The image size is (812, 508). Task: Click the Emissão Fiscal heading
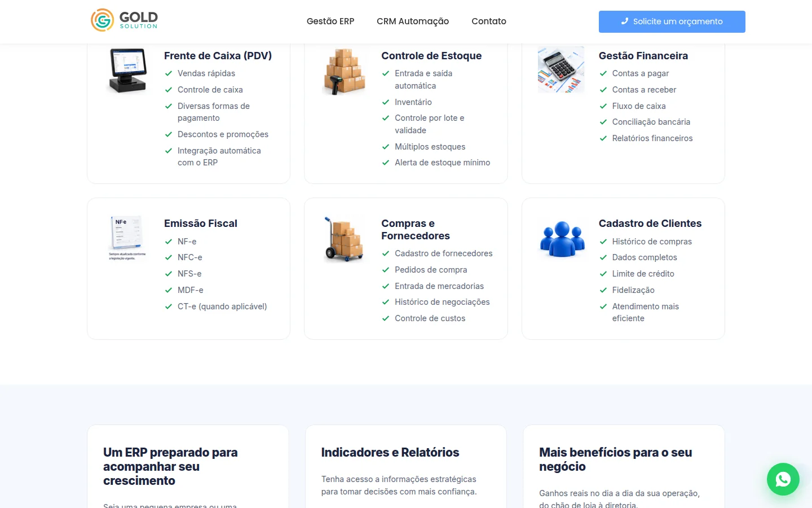pyautogui.click(x=201, y=224)
